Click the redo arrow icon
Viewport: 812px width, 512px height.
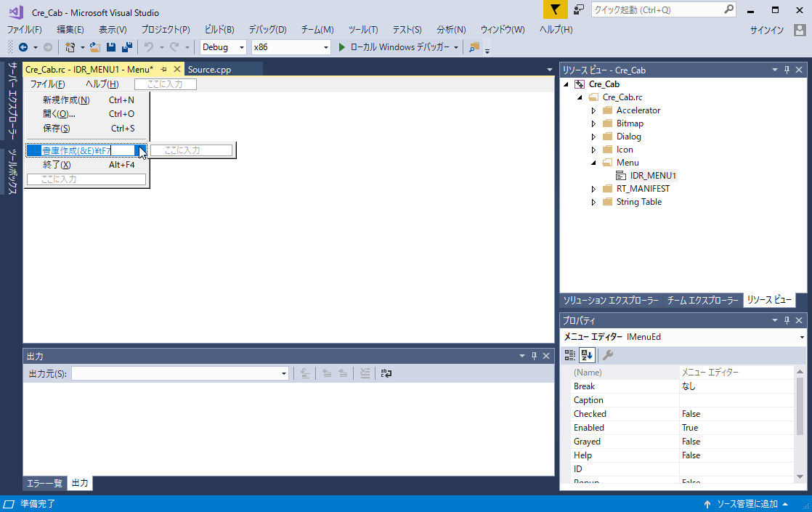click(x=174, y=47)
